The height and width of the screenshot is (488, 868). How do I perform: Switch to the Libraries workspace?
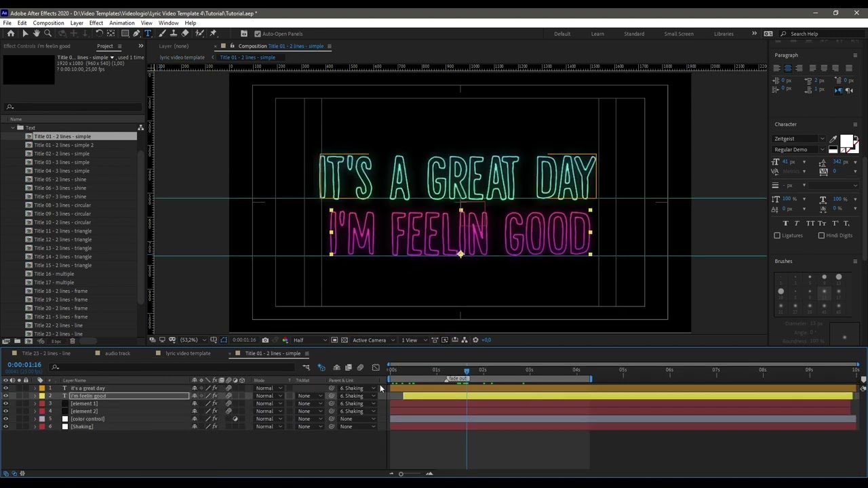pos(724,34)
